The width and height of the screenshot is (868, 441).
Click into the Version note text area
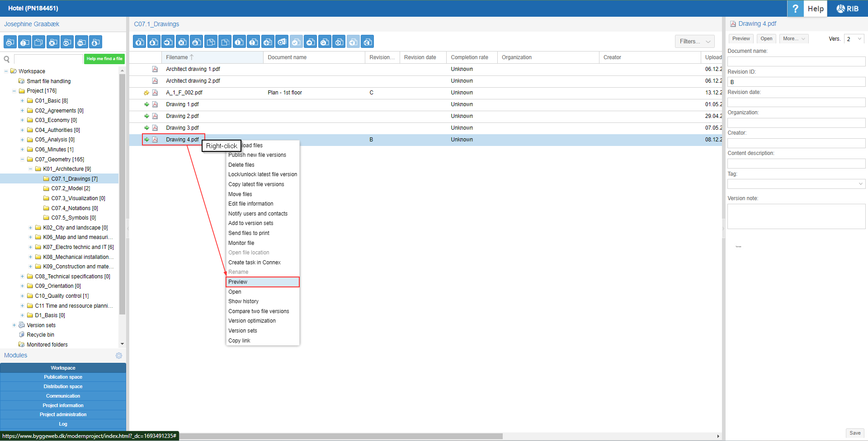[796, 216]
